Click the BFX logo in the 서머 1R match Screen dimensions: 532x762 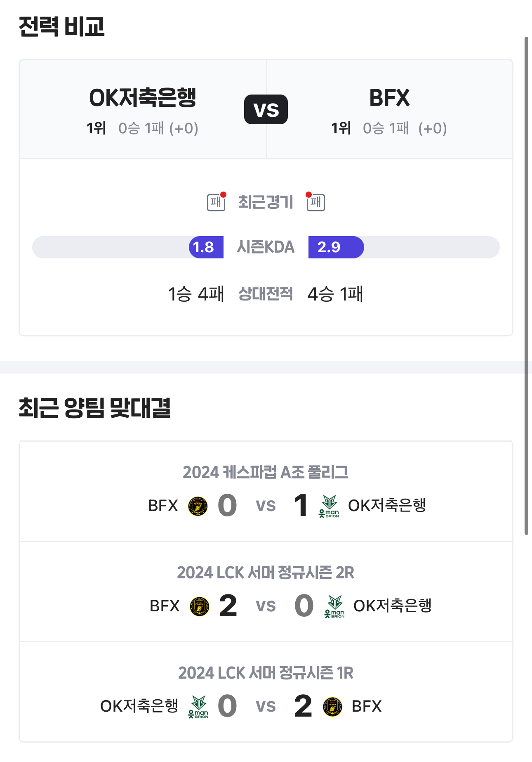[x=332, y=707]
